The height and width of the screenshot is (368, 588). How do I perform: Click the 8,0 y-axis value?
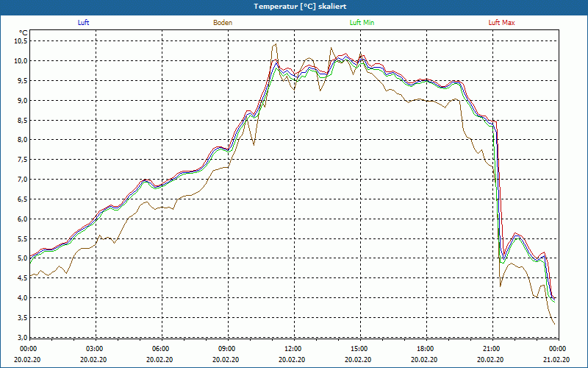[22, 140]
